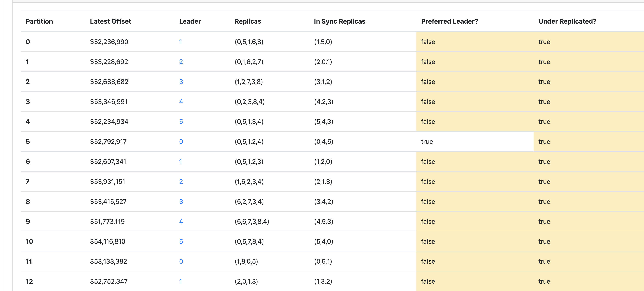Open leader broker 2 link for partition 1

pyautogui.click(x=181, y=62)
